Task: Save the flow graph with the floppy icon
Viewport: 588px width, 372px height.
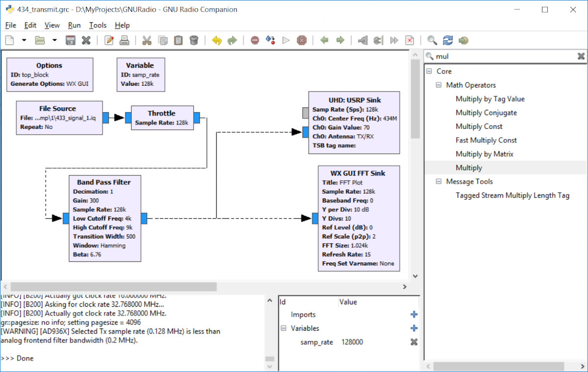Action: click(71, 40)
